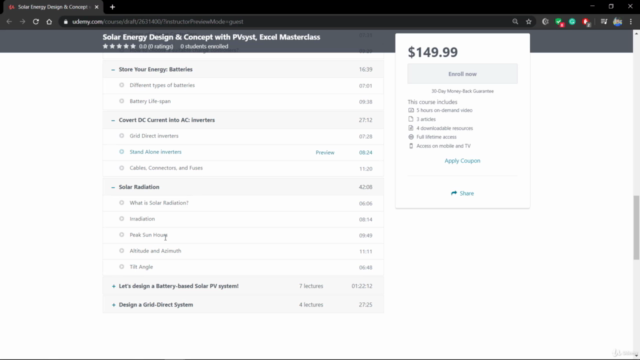Click the Tilt Angle lecture title

click(x=141, y=267)
